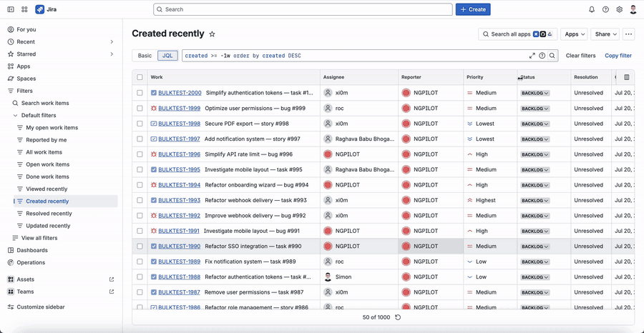Change the Backlog status of BULKTEST-1997

coord(535,139)
